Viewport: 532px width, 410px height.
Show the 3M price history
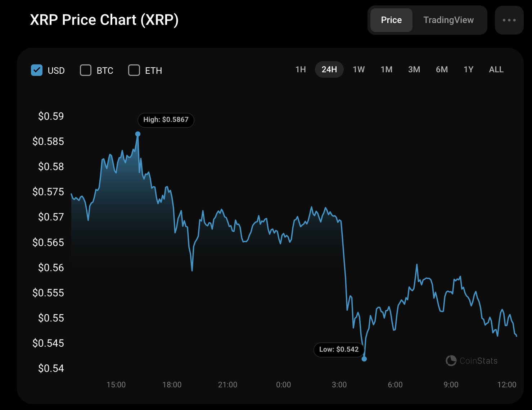(414, 69)
